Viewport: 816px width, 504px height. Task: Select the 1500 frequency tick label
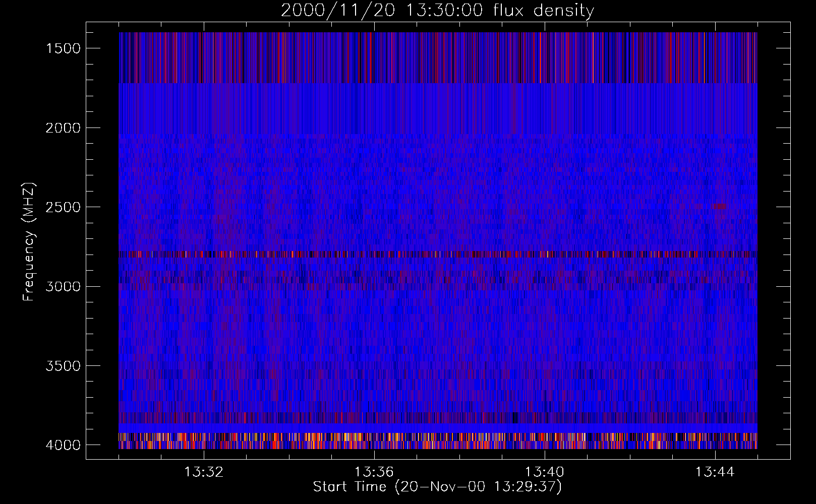coord(63,48)
